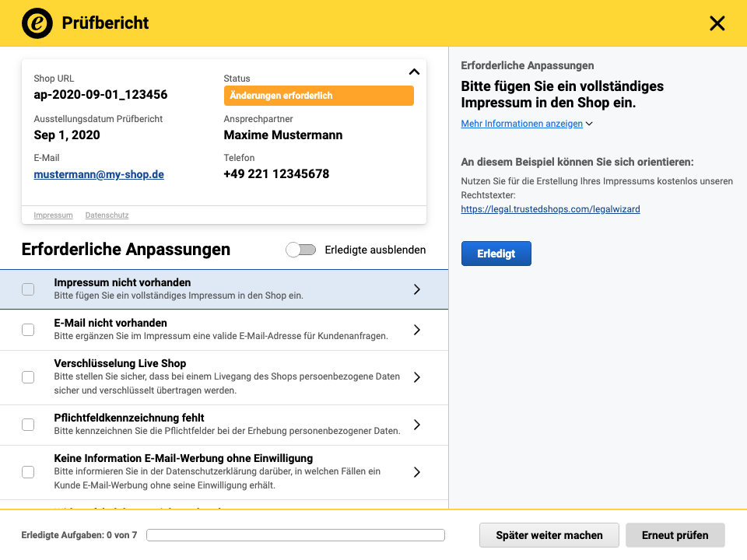This screenshot has height=560, width=747.
Task: Expand Mehr Informationen anzeigen link
Action: (x=521, y=124)
